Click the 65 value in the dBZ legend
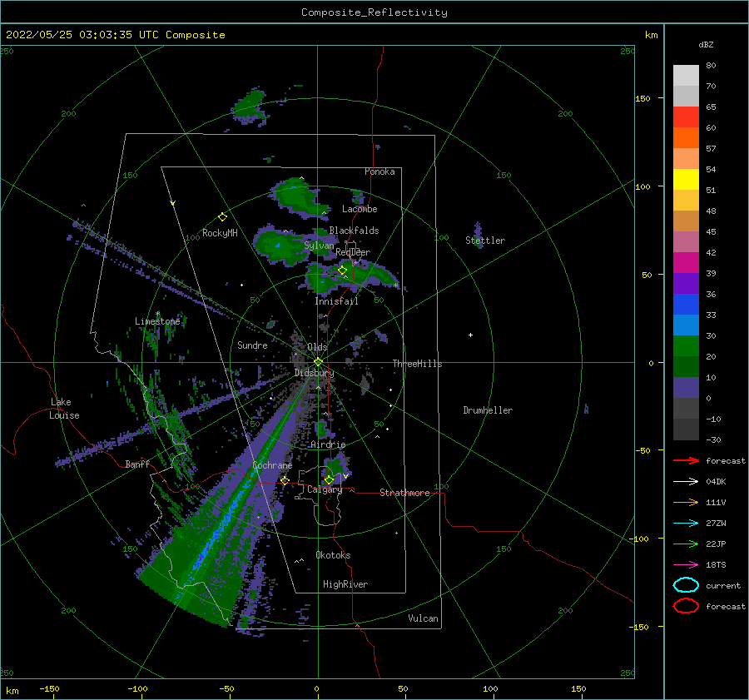This screenshot has height=700, width=749. coord(712,107)
